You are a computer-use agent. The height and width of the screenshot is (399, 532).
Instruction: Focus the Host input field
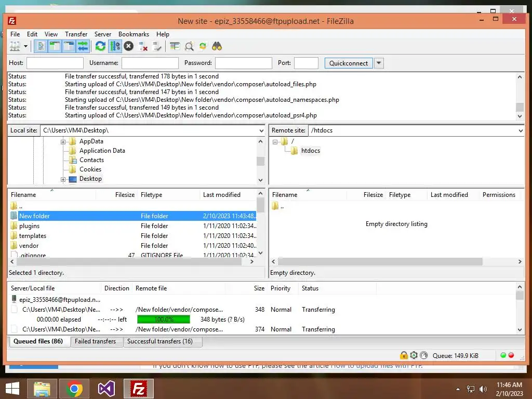click(55, 63)
